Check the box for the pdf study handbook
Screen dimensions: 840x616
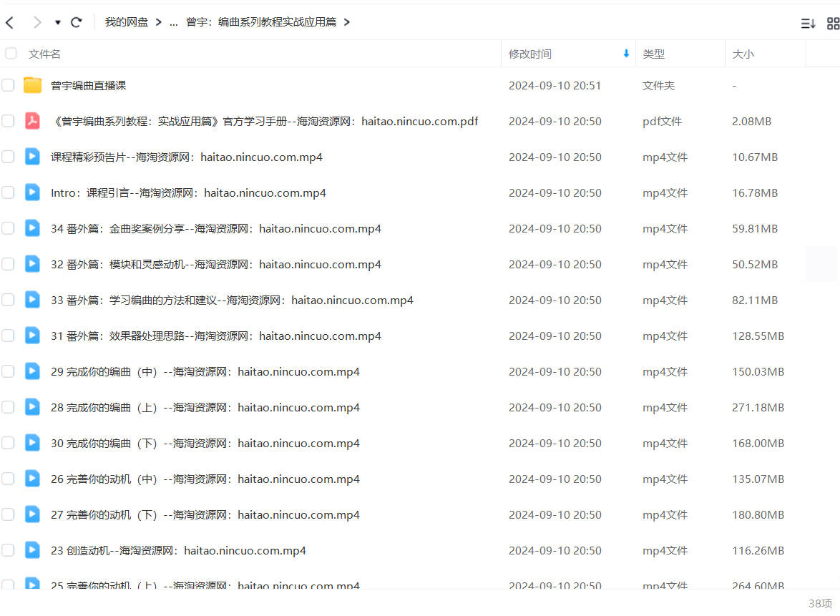[x=7, y=121]
